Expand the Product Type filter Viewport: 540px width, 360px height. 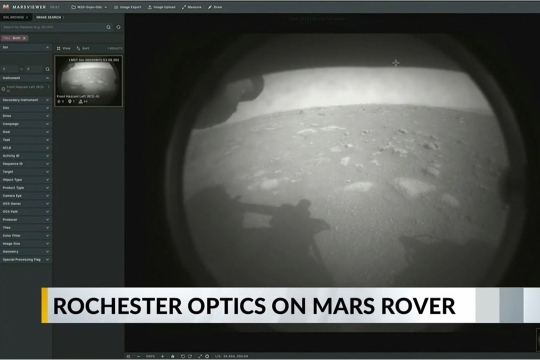(x=26, y=188)
